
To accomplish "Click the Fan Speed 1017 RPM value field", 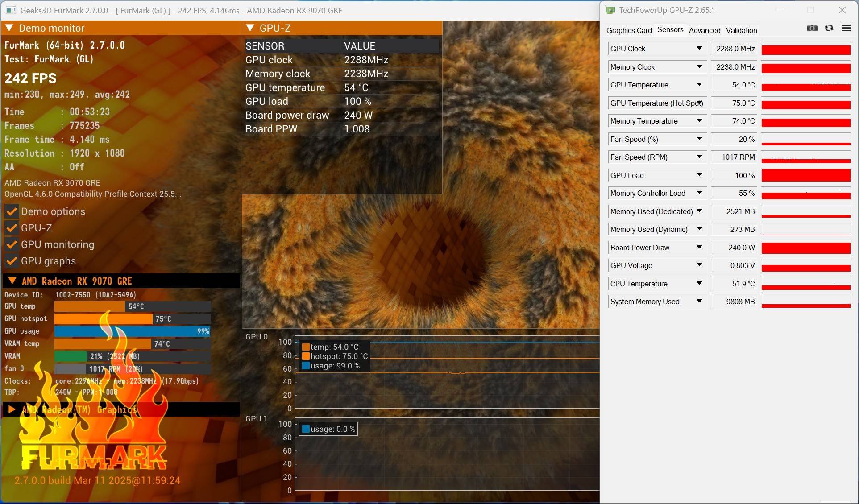I will [734, 157].
